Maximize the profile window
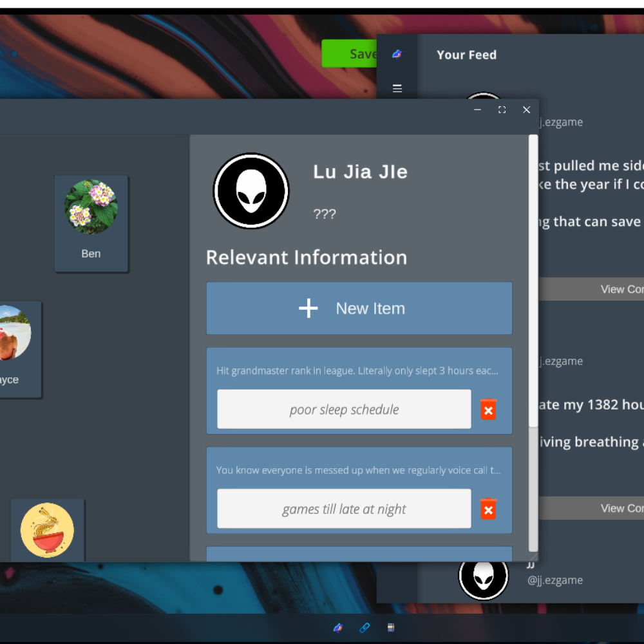Screen dimensions: 644x644 502,110
